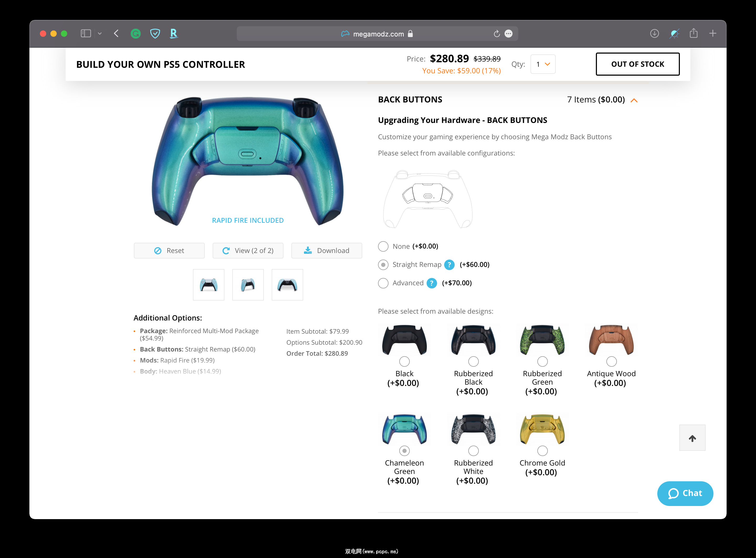Click the back to top arrow
The width and height of the screenshot is (756, 558).
click(692, 438)
